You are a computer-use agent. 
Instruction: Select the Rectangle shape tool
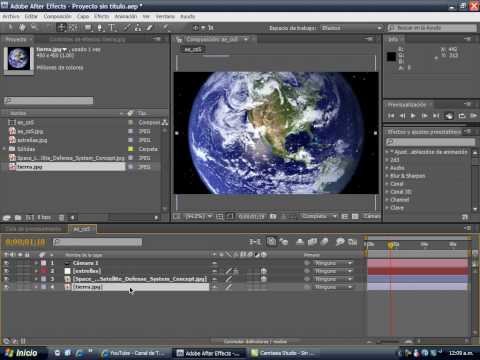88,28
